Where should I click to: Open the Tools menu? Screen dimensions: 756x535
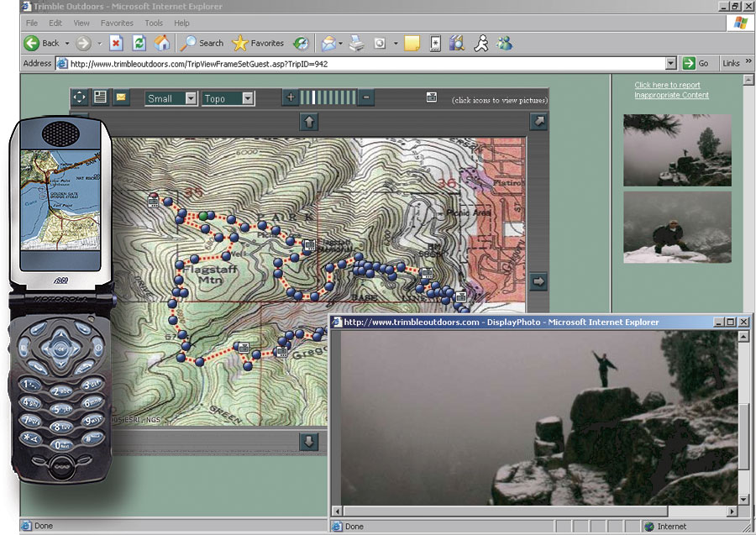pos(154,23)
